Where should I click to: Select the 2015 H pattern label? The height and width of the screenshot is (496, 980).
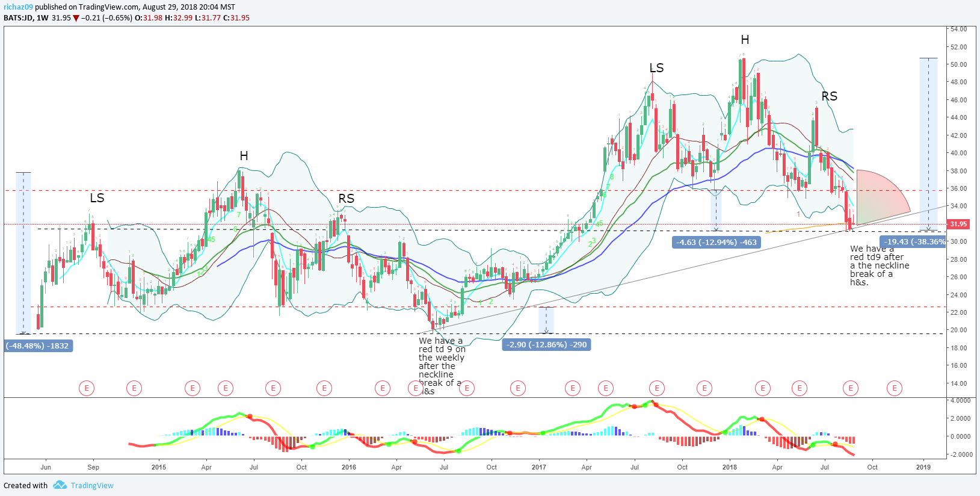click(x=244, y=156)
